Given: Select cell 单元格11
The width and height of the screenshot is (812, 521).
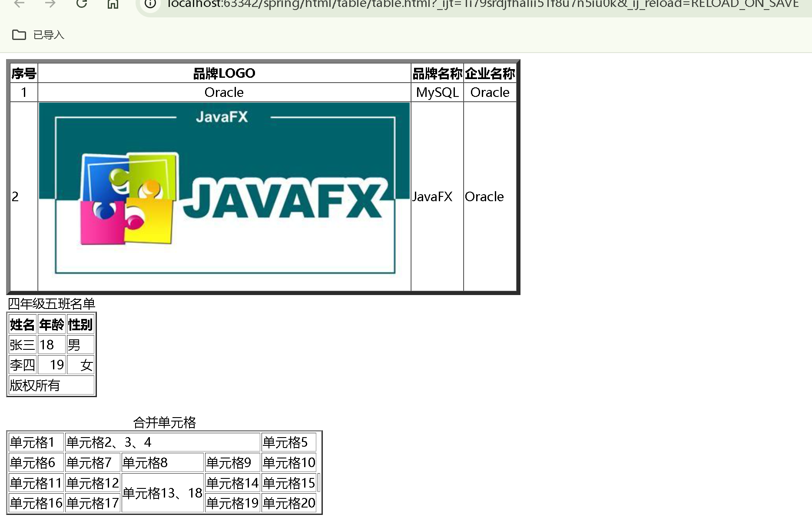Looking at the screenshot, I should [36, 483].
